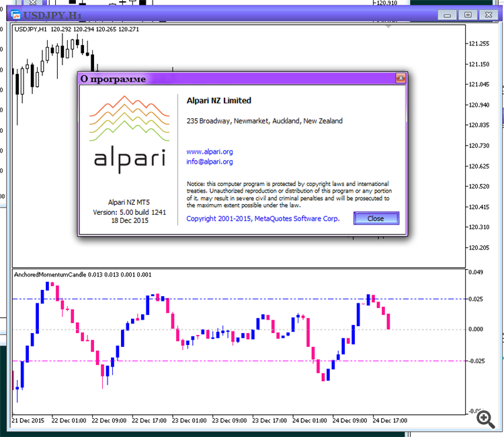Open the www.alpari.org link
The width and height of the screenshot is (504, 437).
210,152
